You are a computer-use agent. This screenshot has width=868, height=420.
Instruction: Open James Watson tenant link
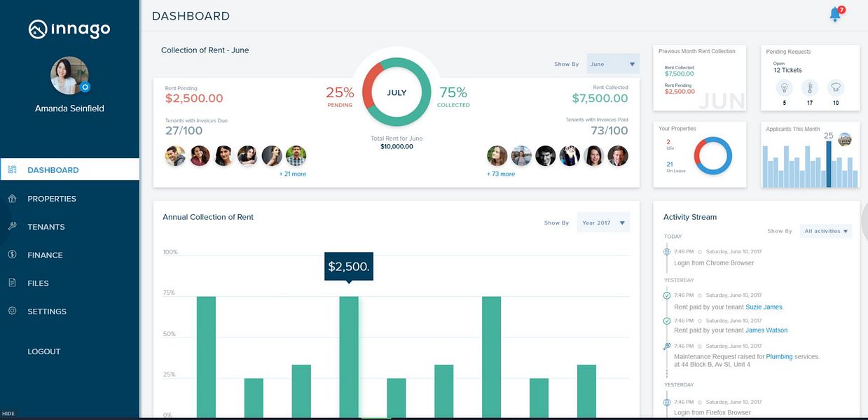[x=766, y=330]
